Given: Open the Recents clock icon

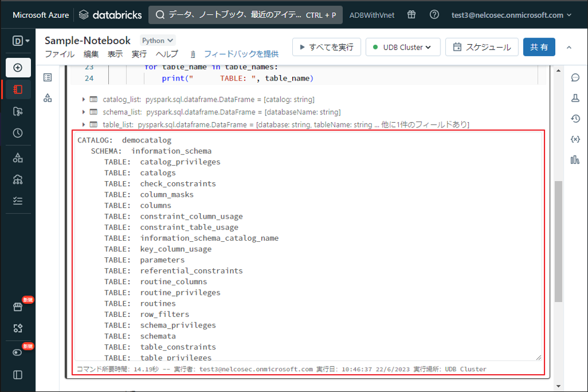Looking at the screenshot, I should pos(18,133).
